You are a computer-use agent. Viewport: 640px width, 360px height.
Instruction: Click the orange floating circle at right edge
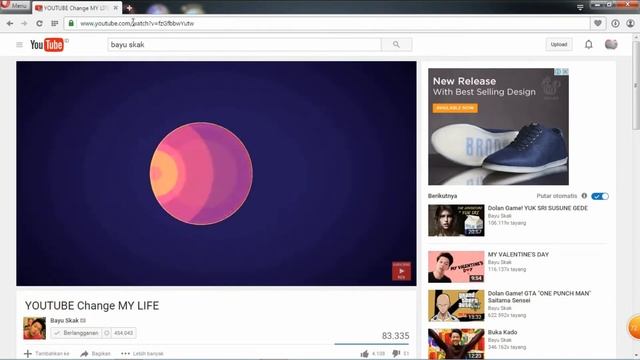click(x=634, y=327)
